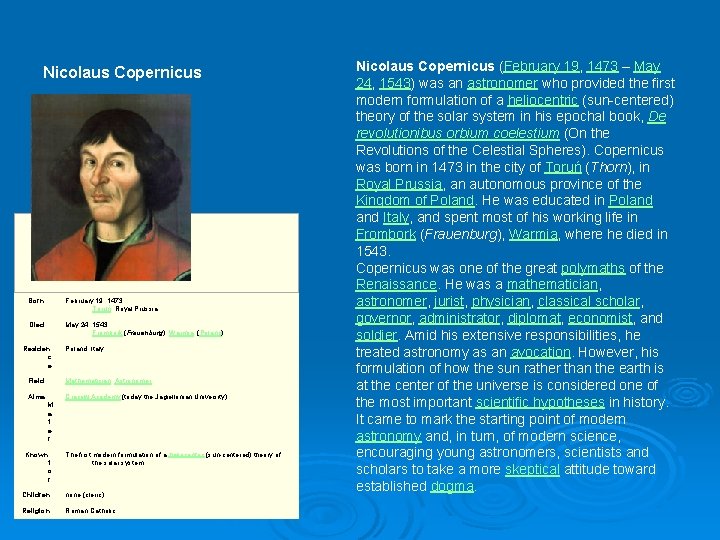Click 'Poland, Italy' in the infobox Residence row
This screenshot has height=540, width=720.
point(84,349)
